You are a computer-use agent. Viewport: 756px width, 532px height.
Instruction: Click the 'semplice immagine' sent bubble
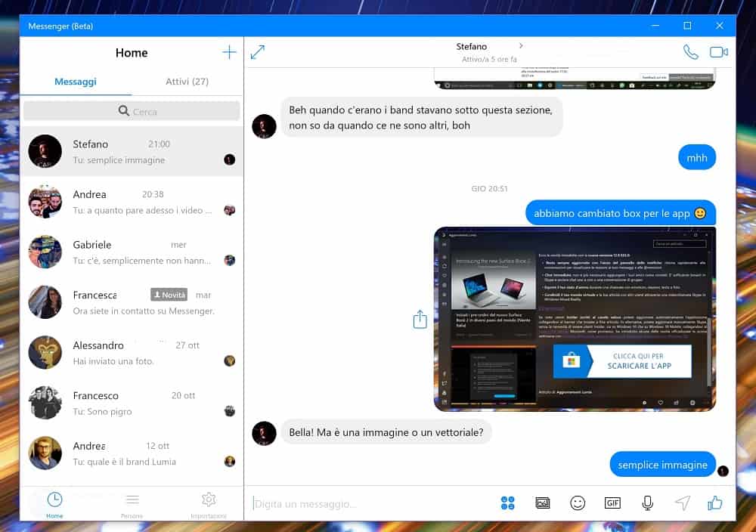(x=662, y=465)
